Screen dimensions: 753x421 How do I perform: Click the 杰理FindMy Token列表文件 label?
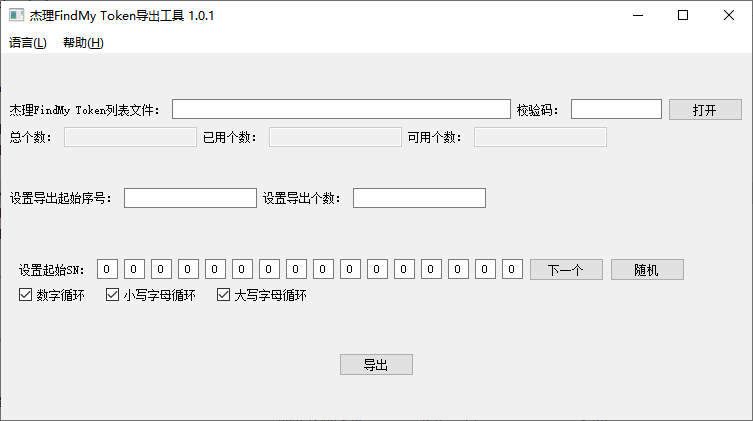tap(84, 110)
